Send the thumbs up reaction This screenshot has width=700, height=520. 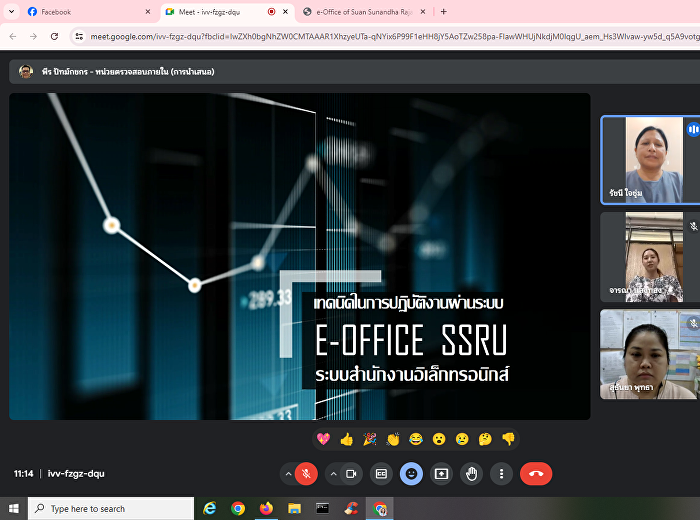pyautogui.click(x=347, y=439)
